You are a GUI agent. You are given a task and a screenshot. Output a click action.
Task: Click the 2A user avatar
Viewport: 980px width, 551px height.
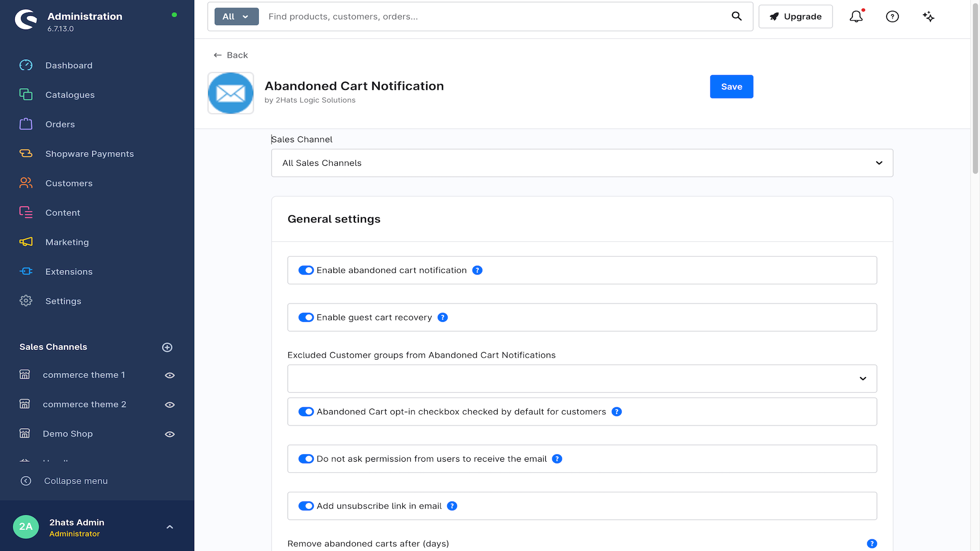point(26,527)
